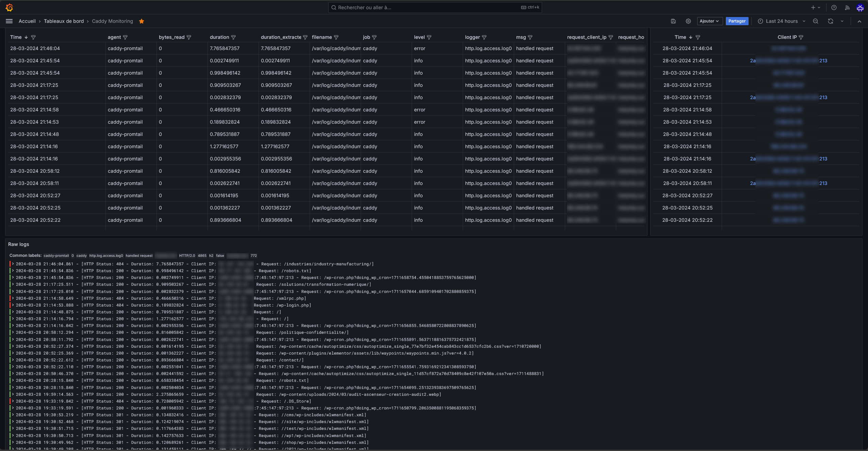Screen dimensions: 868x451
Task: Open dashboard settings gear
Action: point(688,21)
